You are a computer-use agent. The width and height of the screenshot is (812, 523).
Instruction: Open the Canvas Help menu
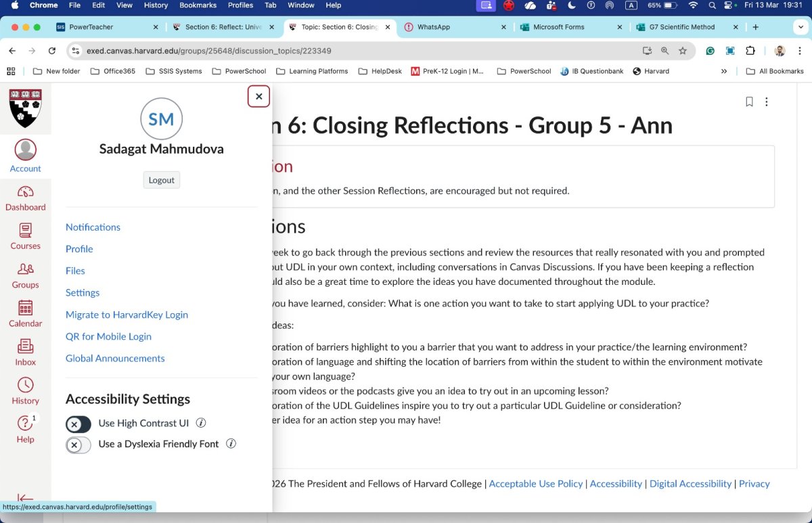pos(25,430)
